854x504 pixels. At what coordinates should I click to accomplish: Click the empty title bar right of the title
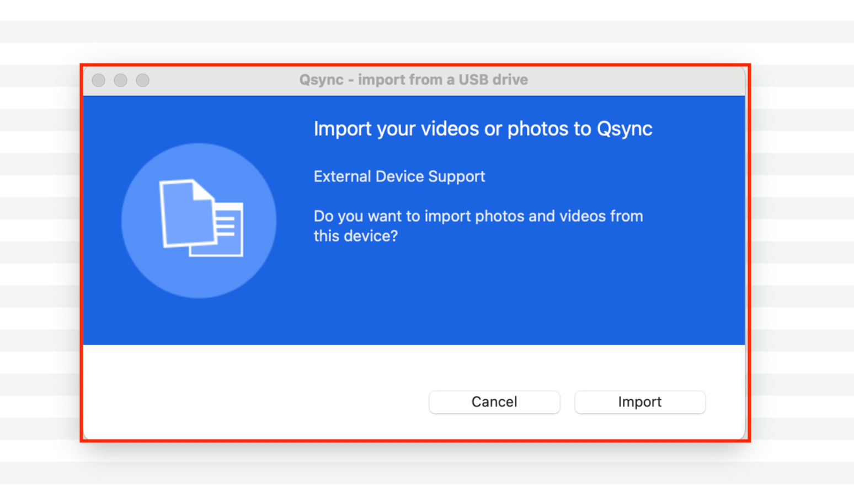634,81
